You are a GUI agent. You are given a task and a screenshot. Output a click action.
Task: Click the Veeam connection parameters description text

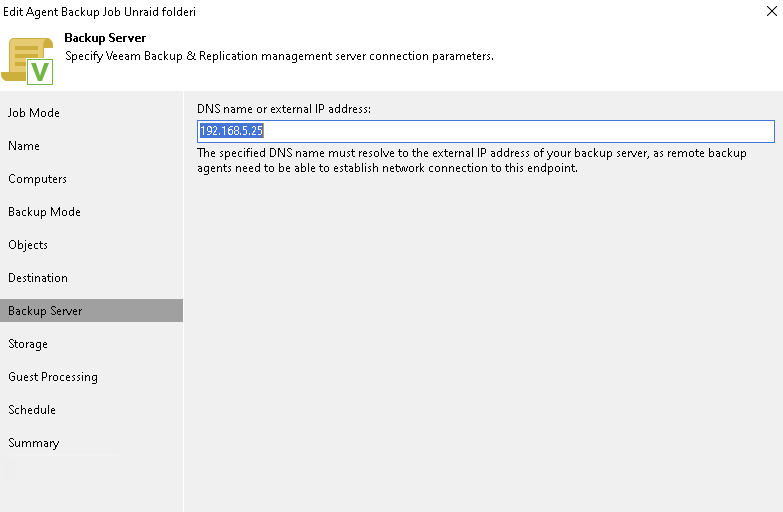(x=279, y=56)
